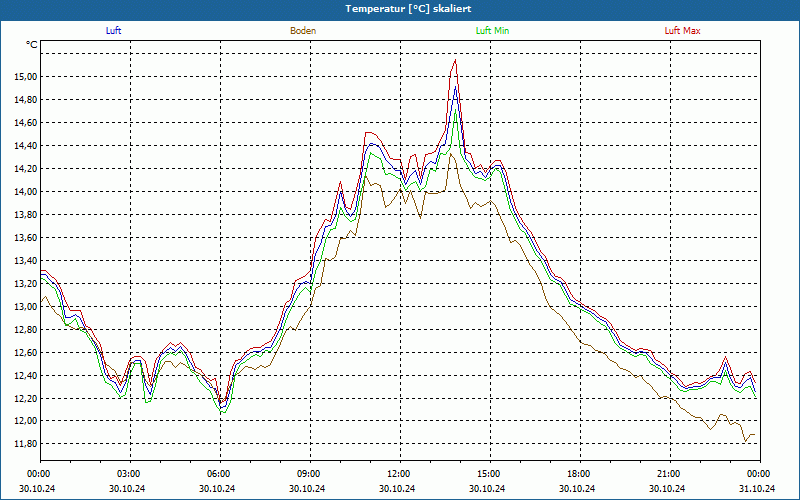Click the 'Luft' legend label

click(x=113, y=31)
